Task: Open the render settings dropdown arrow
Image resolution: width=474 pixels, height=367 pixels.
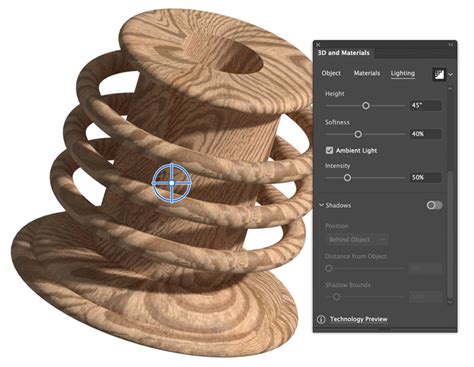Action: tap(451, 75)
